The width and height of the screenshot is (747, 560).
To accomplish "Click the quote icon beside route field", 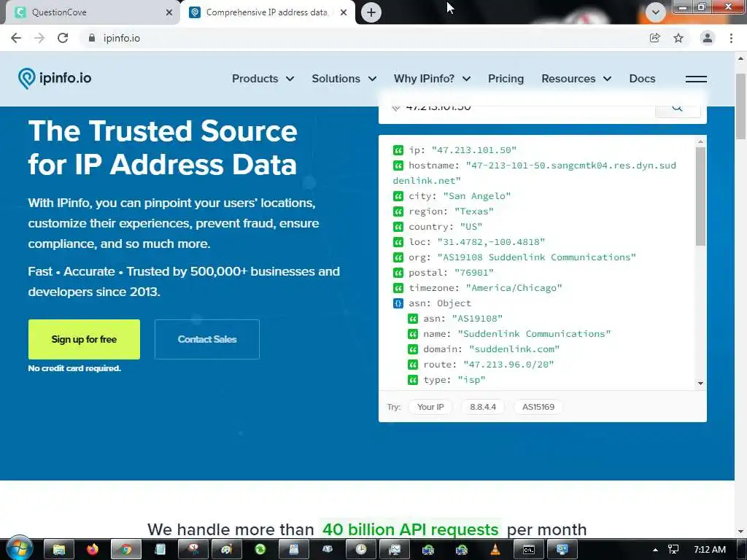I will [x=413, y=365].
